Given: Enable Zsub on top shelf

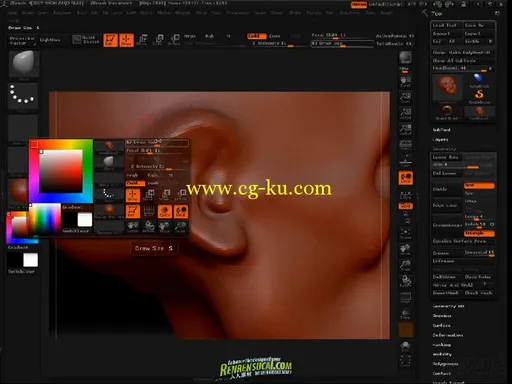Looking at the screenshot, I should point(275,36).
